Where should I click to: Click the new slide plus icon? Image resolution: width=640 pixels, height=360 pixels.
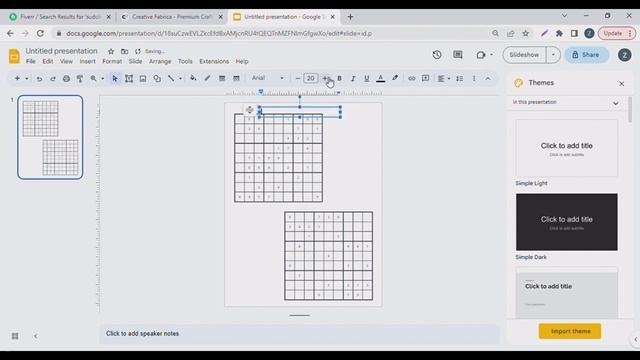[x=17, y=78]
